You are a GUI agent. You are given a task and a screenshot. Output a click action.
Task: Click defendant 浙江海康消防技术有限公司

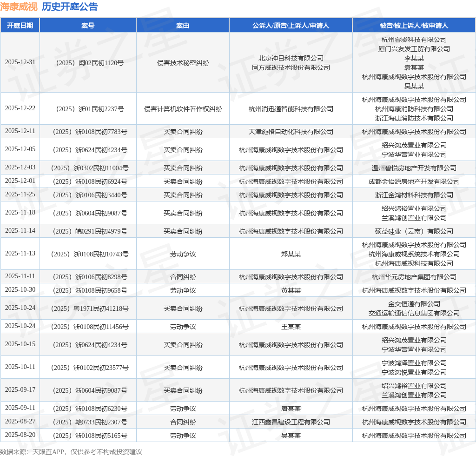[414, 118]
